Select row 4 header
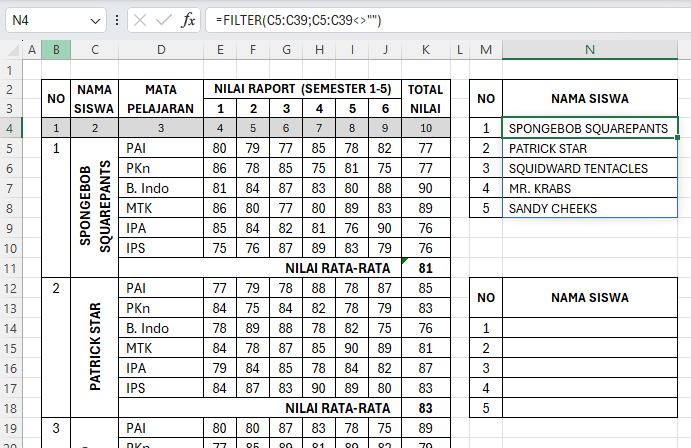 click(x=11, y=128)
